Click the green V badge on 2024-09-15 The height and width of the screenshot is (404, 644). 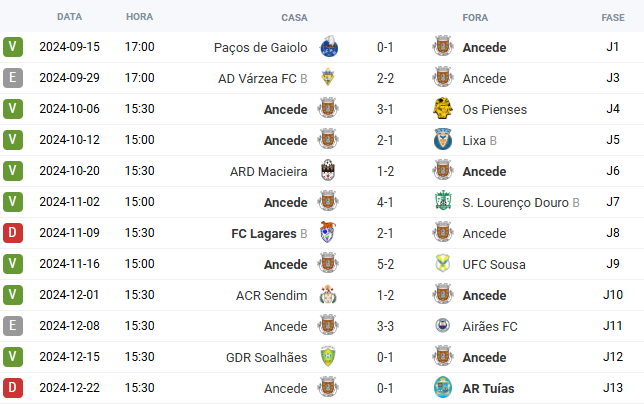(x=13, y=47)
